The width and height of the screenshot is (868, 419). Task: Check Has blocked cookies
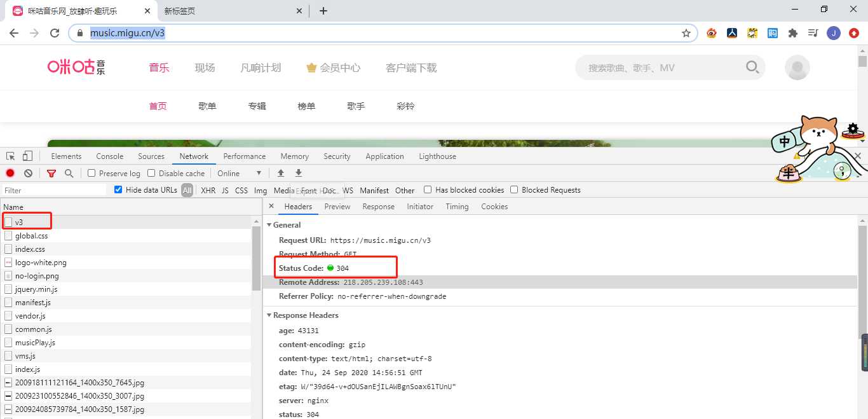428,189
